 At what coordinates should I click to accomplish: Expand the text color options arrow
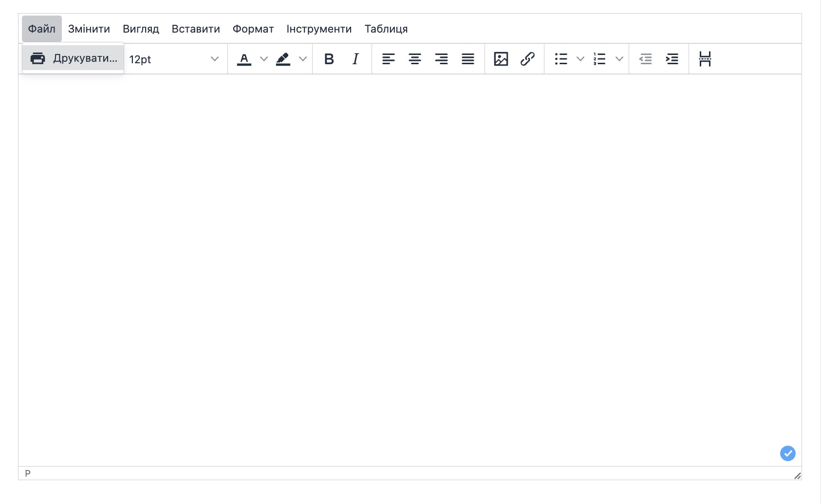click(264, 59)
